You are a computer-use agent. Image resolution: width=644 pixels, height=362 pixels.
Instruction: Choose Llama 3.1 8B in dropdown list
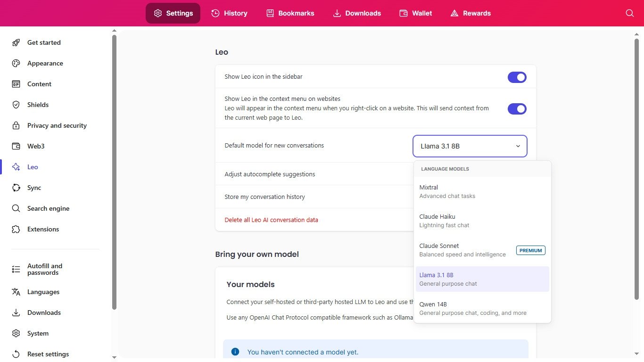tap(482, 279)
